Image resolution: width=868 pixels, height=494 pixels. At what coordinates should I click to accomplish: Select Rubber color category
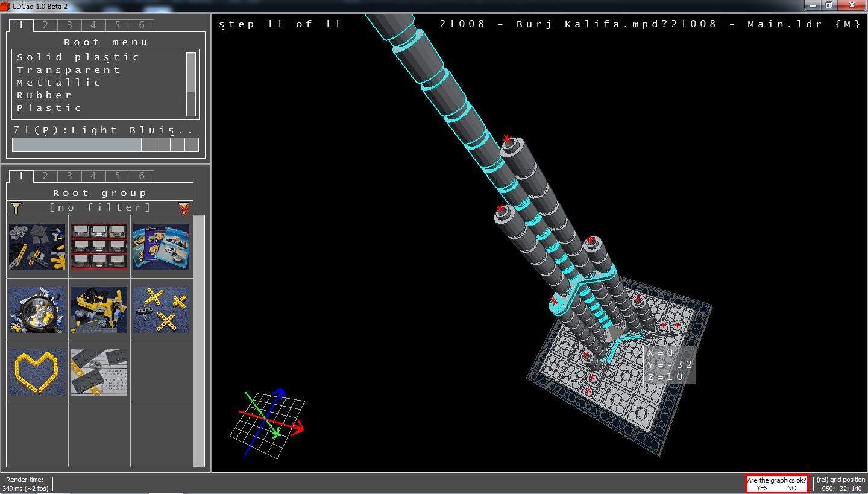click(44, 95)
